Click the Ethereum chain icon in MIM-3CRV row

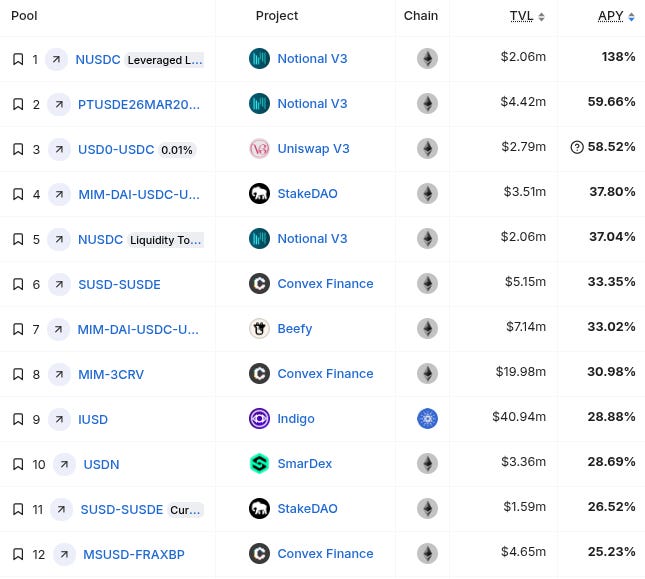427,373
